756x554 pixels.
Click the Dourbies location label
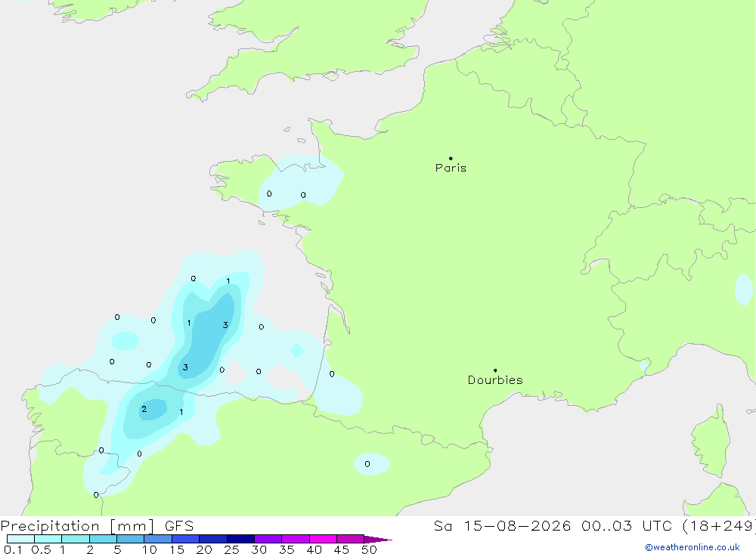point(495,380)
